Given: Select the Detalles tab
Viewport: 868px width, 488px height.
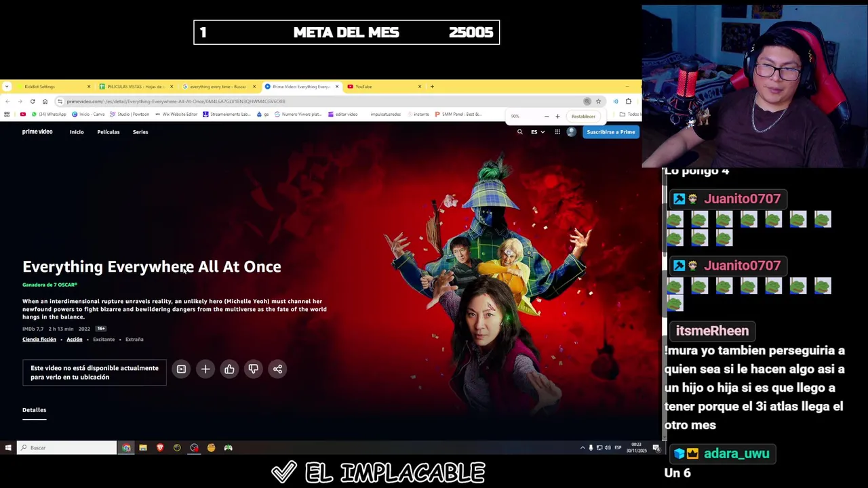Looking at the screenshot, I should (34, 410).
